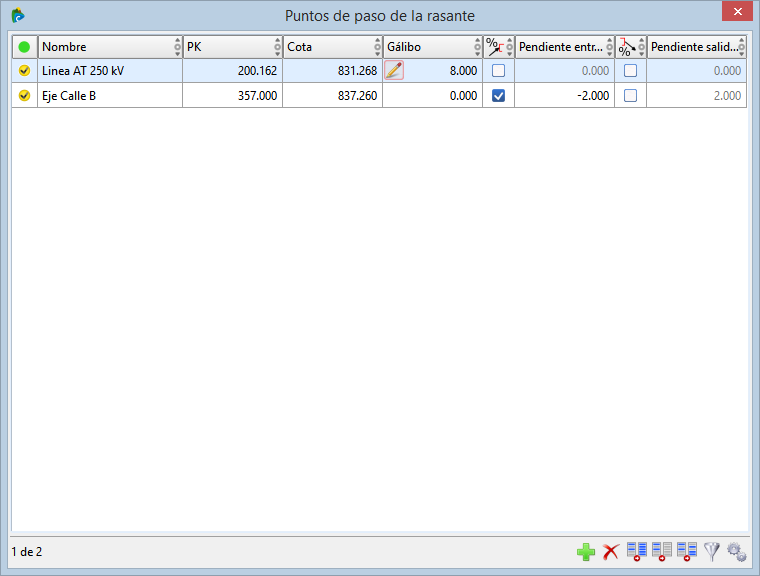Sort by Gálibo column header
The width and height of the screenshot is (760, 576).
point(433,47)
